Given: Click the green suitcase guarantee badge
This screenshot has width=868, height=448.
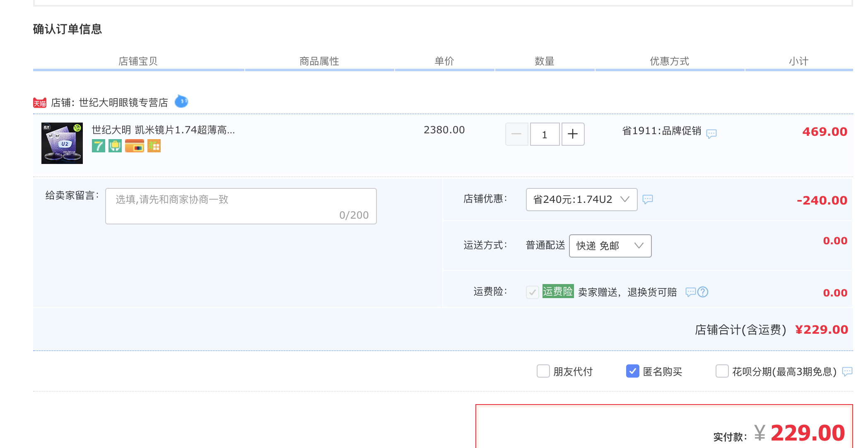Looking at the screenshot, I should (x=115, y=146).
